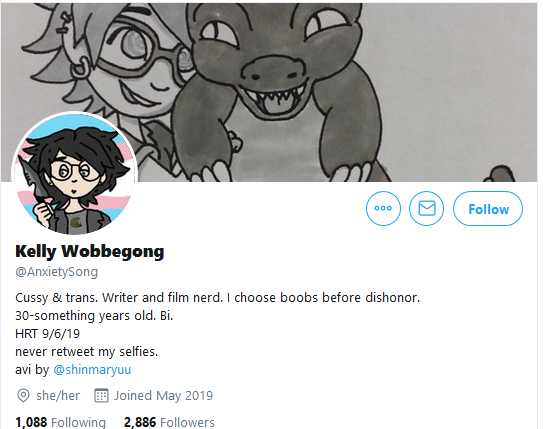
Task: Click the never retweet my selfies line
Action: [87, 352]
